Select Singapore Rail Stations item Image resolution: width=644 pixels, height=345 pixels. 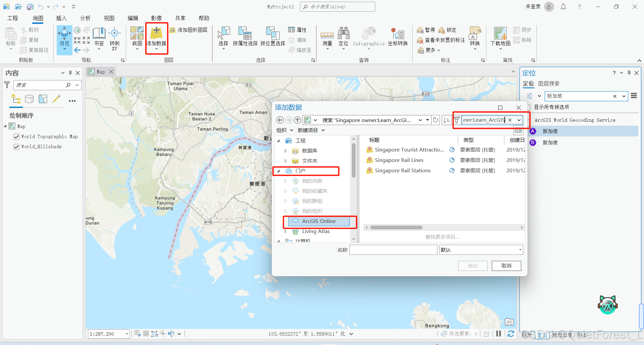click(x=402, y=170)
